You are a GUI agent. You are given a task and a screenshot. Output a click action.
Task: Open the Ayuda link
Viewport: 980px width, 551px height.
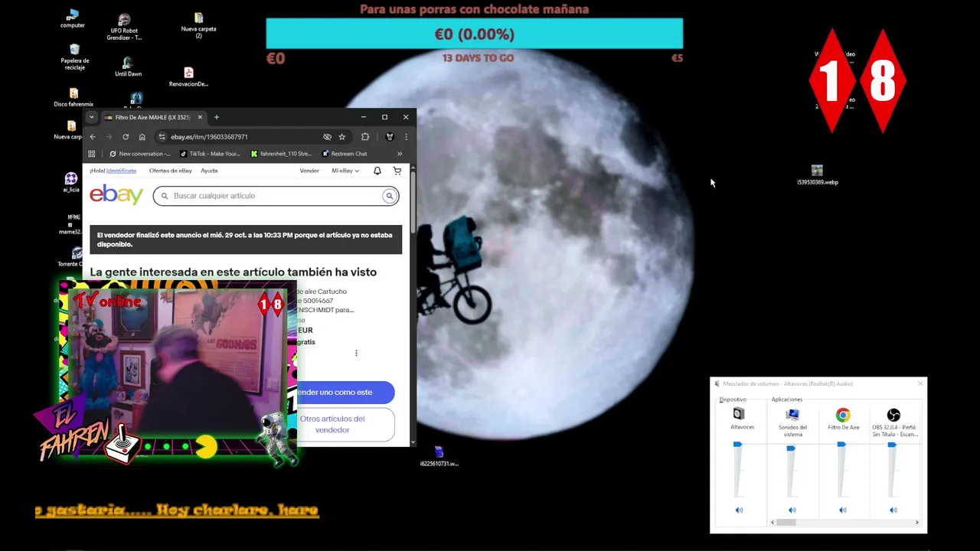[209, 171]
